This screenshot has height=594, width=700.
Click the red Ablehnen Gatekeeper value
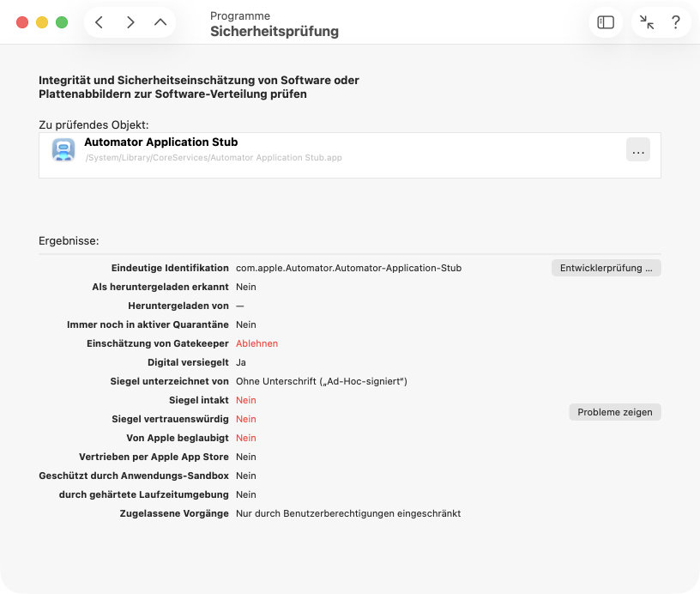[256, 343]
